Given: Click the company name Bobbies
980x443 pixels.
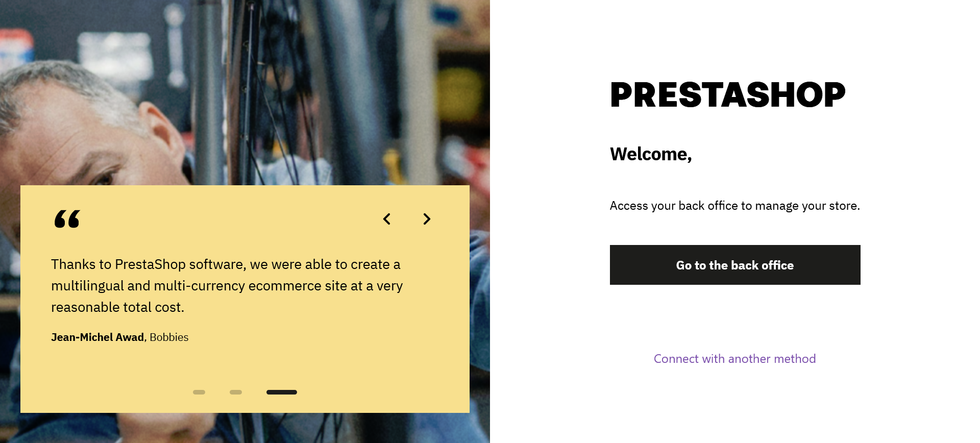Looking at the screenshot, I should (169, 337).
